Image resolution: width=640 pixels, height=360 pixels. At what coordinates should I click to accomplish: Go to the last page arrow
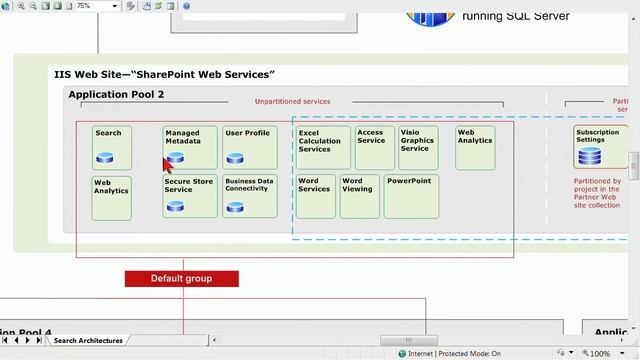pyautogui.click(x=39, y=340)
